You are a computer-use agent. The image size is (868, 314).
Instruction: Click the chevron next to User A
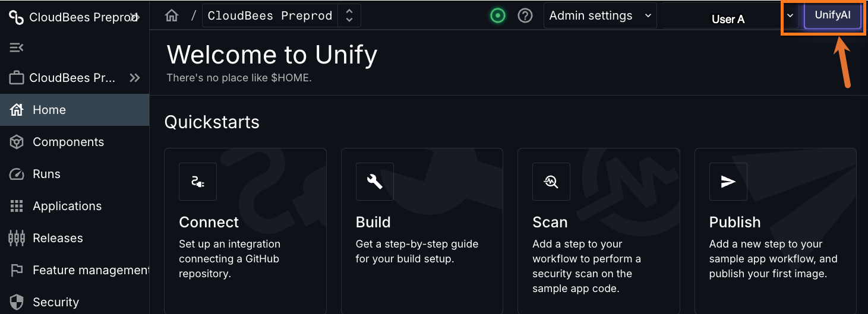790,15
